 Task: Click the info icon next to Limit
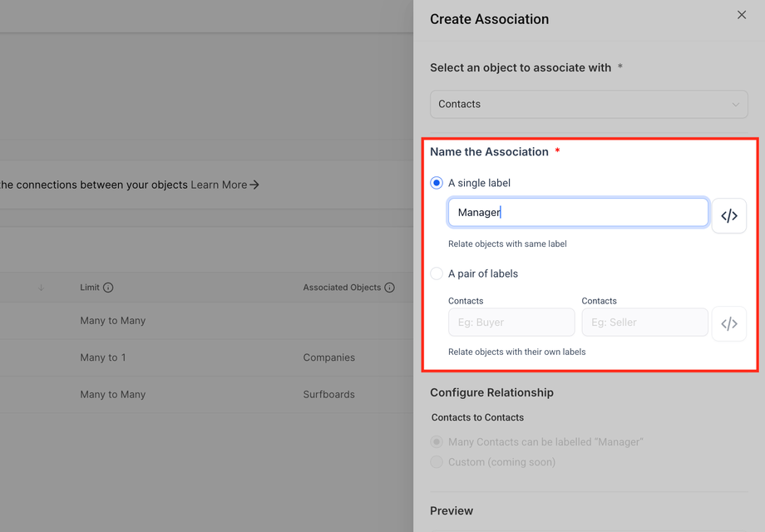point(108,288)
